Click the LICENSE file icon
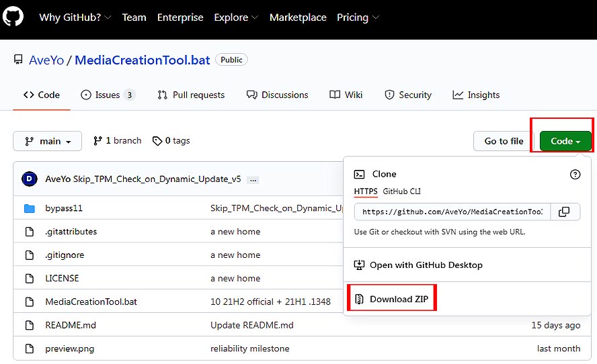This screenshot has height=364, width=597. click(x=30, y=279)
